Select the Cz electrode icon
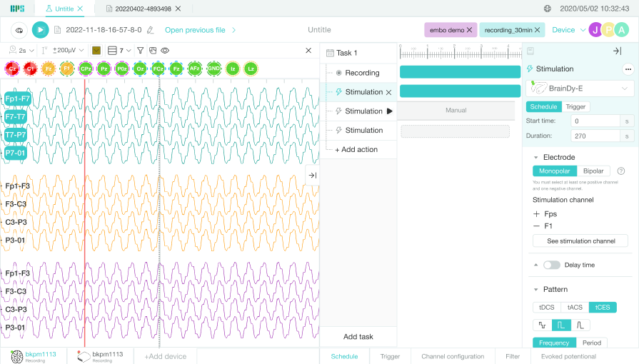Viewport: 639px width, 364px height. (12, 69)
